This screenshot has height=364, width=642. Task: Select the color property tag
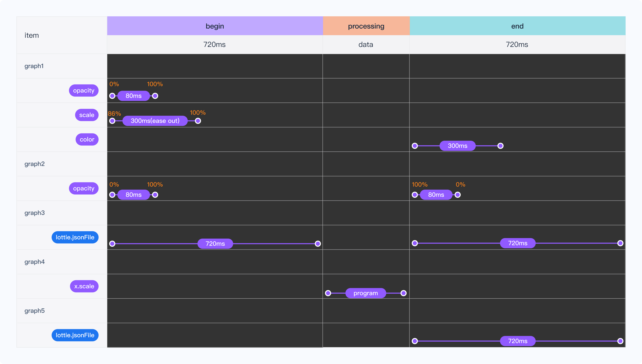87,140
